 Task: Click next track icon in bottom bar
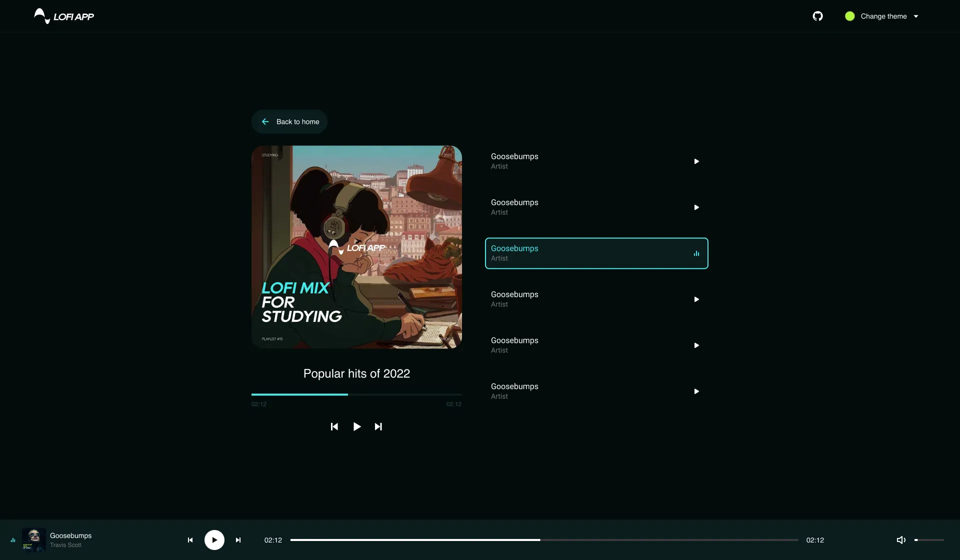(x=238, y=540)
